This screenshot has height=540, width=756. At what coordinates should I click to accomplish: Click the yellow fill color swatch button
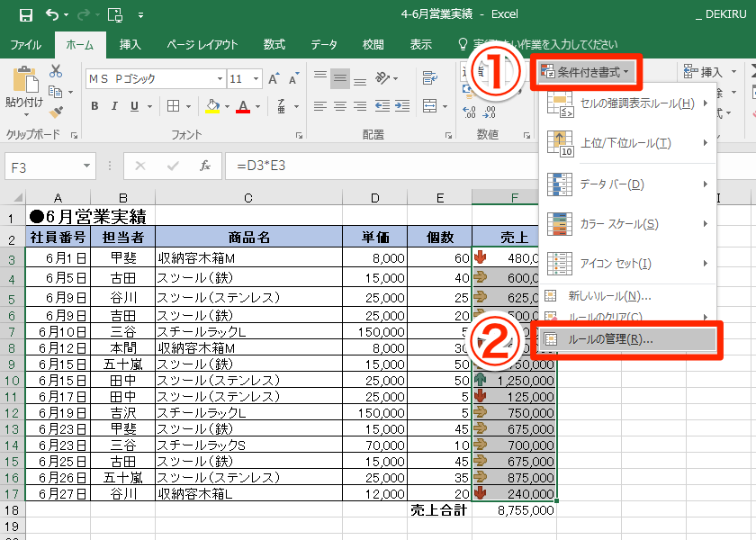click(x=211, y=106)
